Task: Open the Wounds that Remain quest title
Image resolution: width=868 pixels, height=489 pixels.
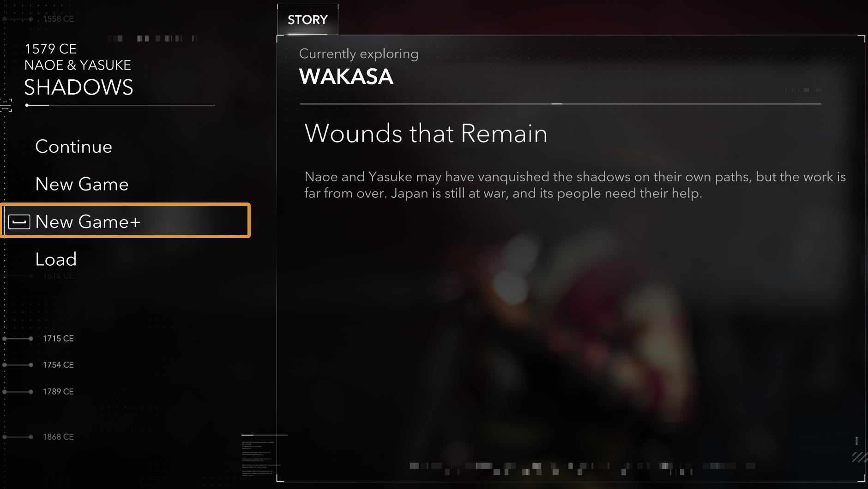Action: point(426,133)
